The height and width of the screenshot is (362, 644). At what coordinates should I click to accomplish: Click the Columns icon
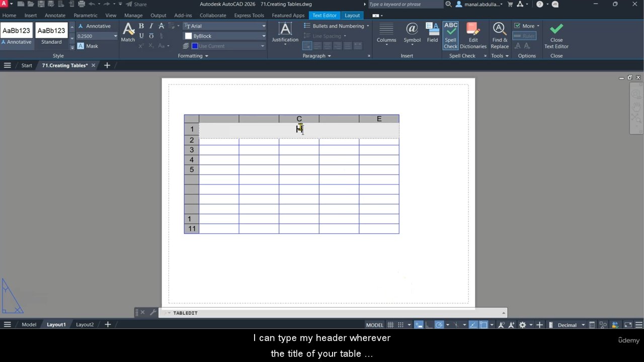386,33
